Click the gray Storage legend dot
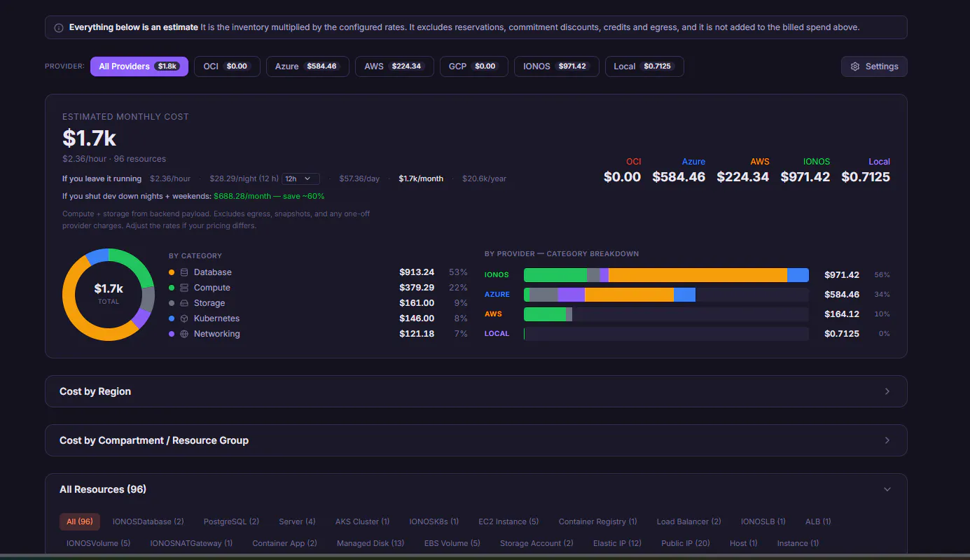 pos(172,303)
